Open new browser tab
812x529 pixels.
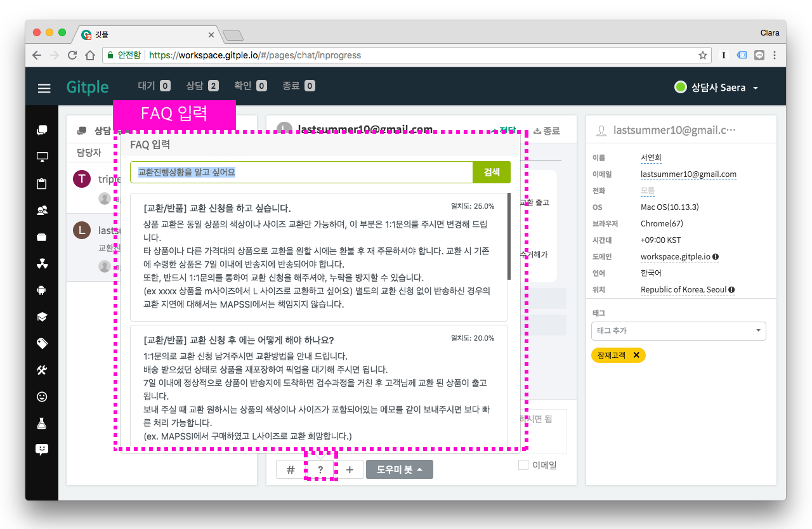(x=233, y=36)
